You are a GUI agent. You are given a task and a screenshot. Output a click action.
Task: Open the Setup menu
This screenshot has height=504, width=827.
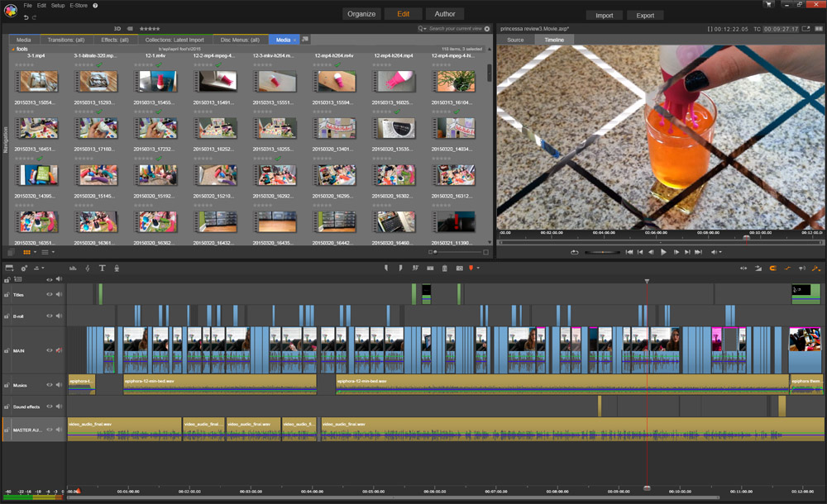58,6
